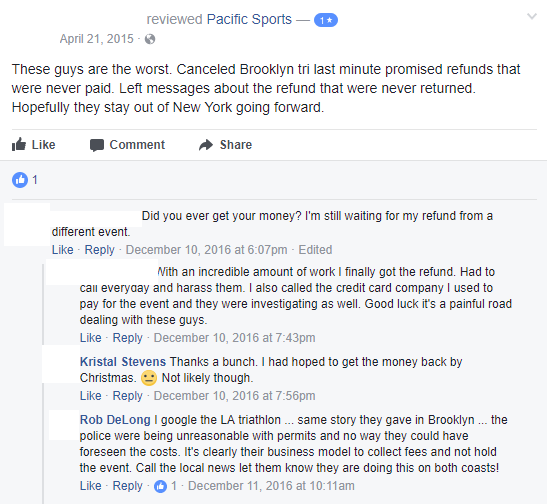
Task: Reply to Kristal Stevens' comment
Action: [127, 396]
